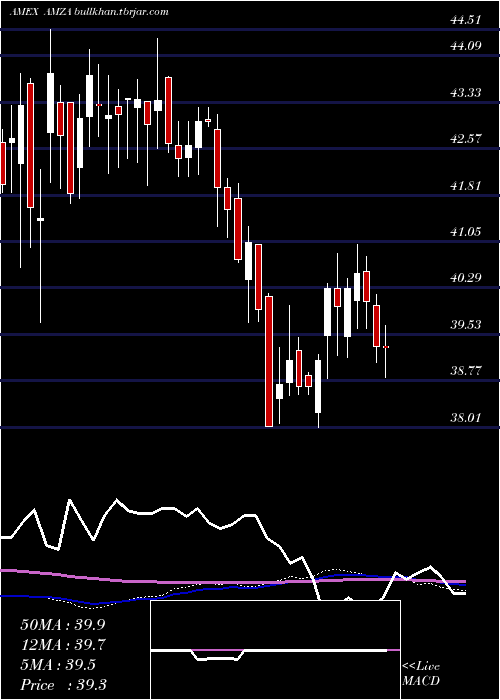Click the 44.51 price label

[x=466, y=20]
